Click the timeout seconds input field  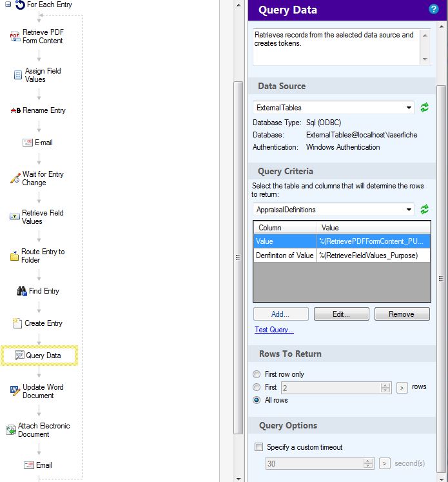click(x=314, y=463)
